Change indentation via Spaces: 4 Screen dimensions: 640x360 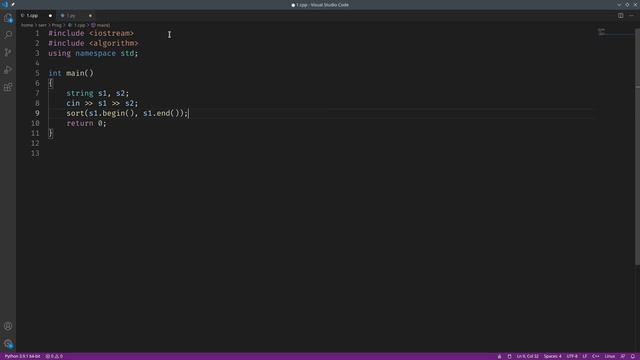pyautogui.click(x=552, y=356)
